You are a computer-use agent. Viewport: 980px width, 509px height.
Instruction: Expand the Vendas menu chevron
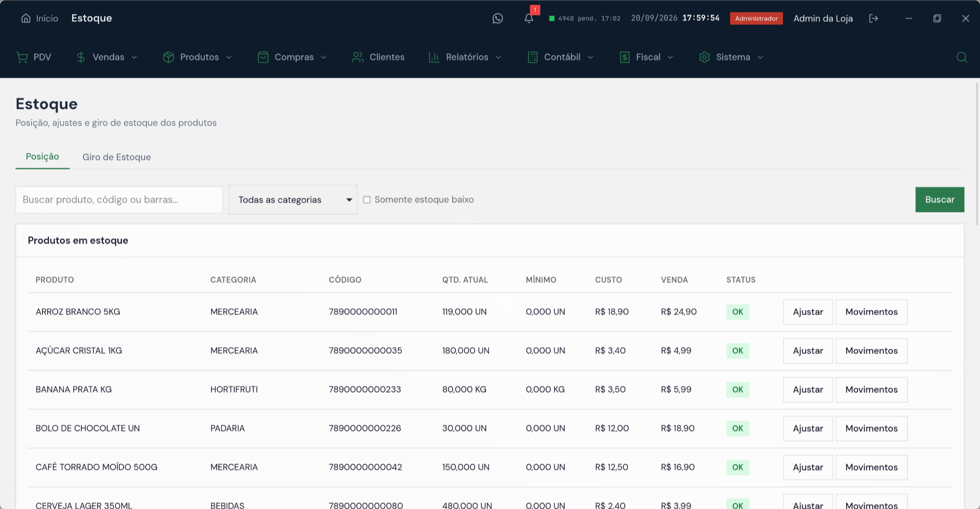click(x=134, y=57)
